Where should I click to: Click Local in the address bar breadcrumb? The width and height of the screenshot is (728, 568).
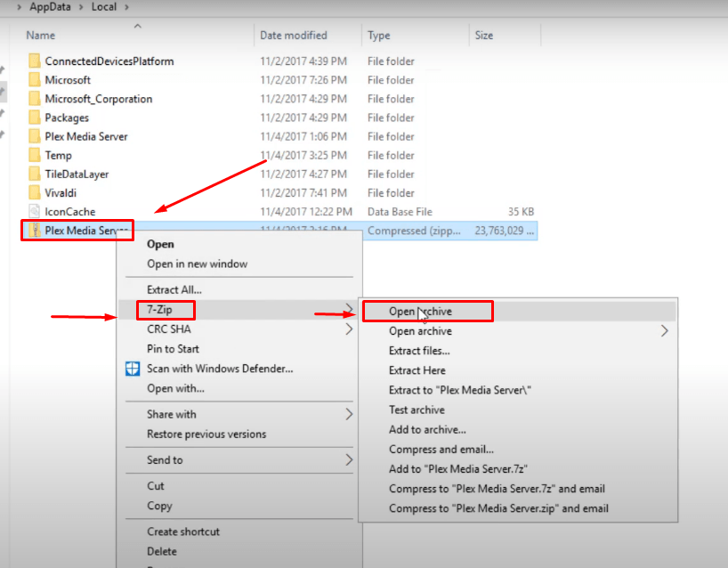coord(104,7)
